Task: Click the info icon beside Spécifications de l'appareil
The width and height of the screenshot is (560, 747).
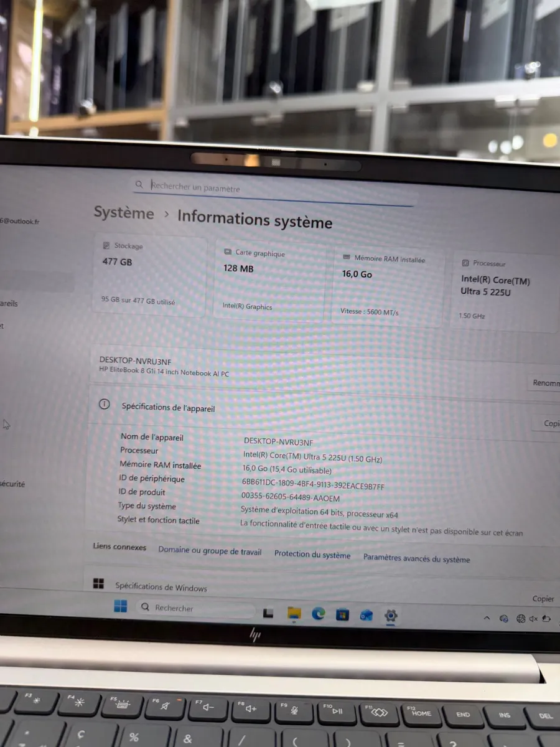Action: tap(105, 404)
